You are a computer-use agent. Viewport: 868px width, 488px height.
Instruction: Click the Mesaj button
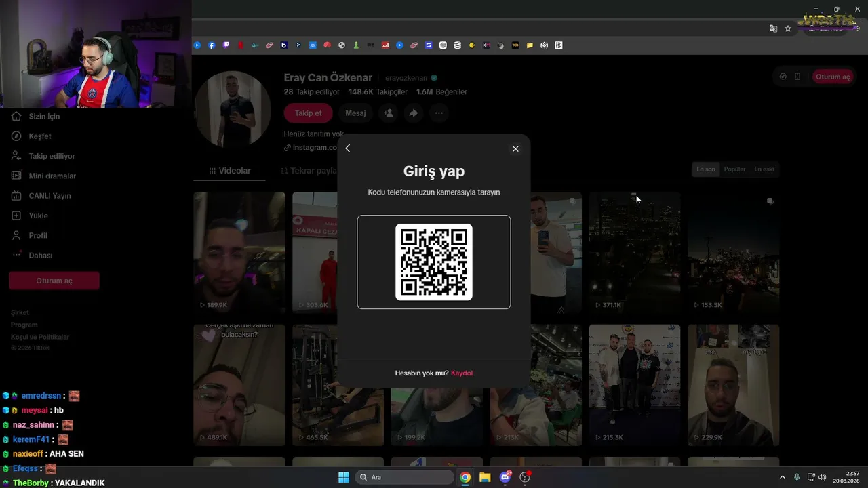pos(355,113)
